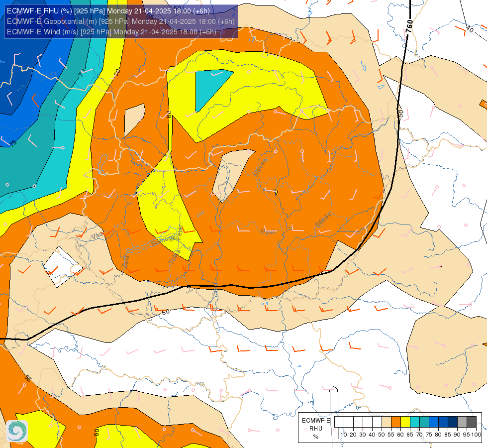Click the ECMWF-E Wind (m/s) title line
The image size is (487, 448).
click(x=111, y=32)
